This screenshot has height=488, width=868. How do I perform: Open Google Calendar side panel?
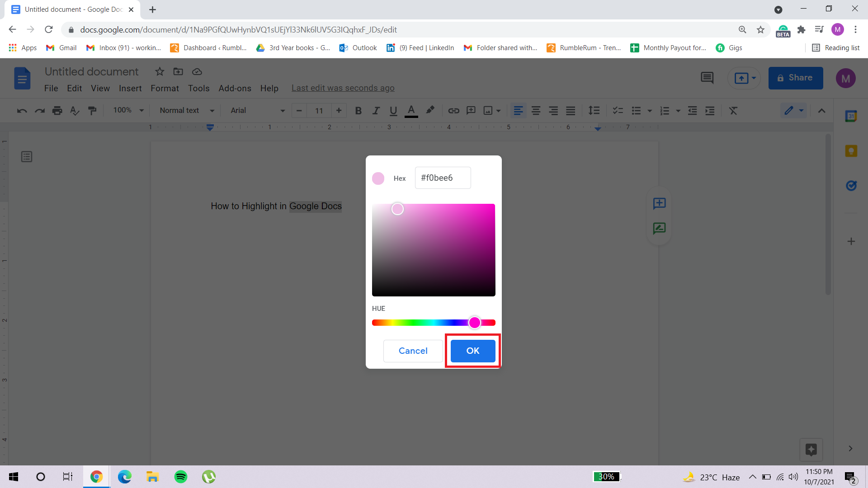851,116
